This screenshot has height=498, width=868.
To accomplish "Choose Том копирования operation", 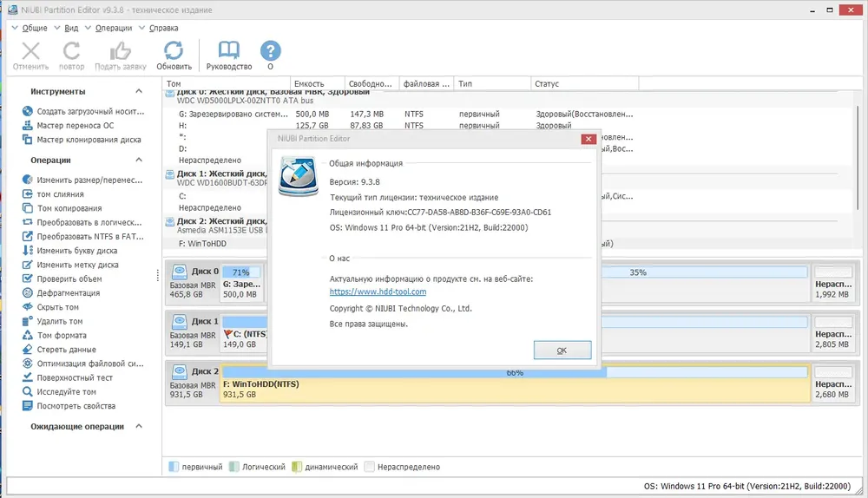I will click(x=62, y=208).
